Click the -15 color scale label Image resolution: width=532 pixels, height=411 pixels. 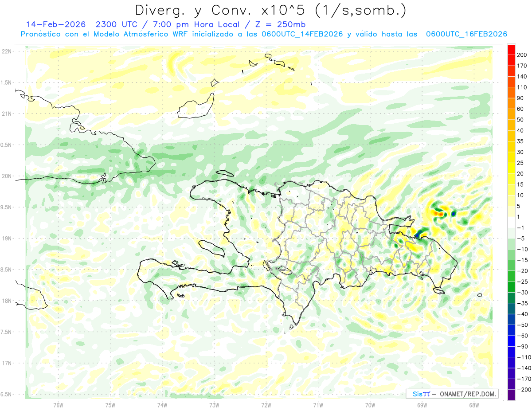point(523,260)
